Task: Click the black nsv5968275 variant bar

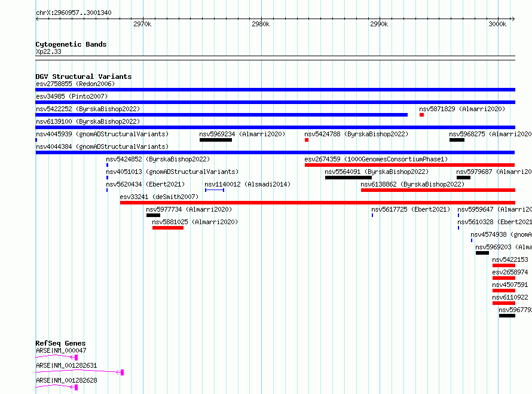Action: point(457,140)
